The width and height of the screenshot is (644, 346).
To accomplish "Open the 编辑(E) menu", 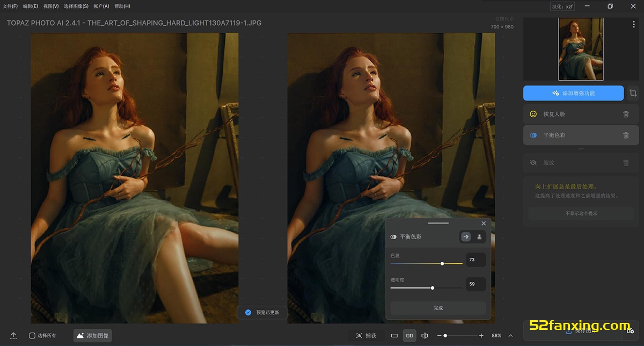I will click(30, 6).
